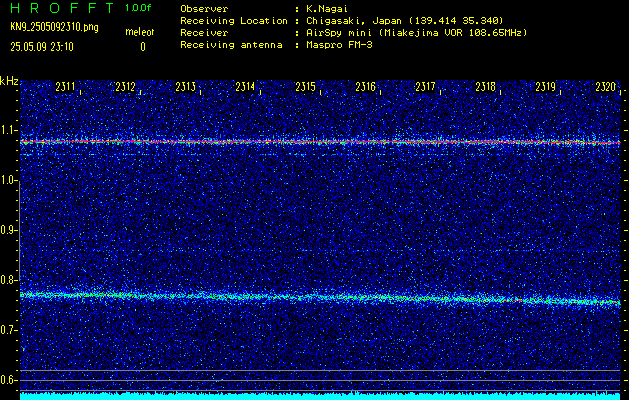Click the 0.9 frequency axis label

coord(9,230)
